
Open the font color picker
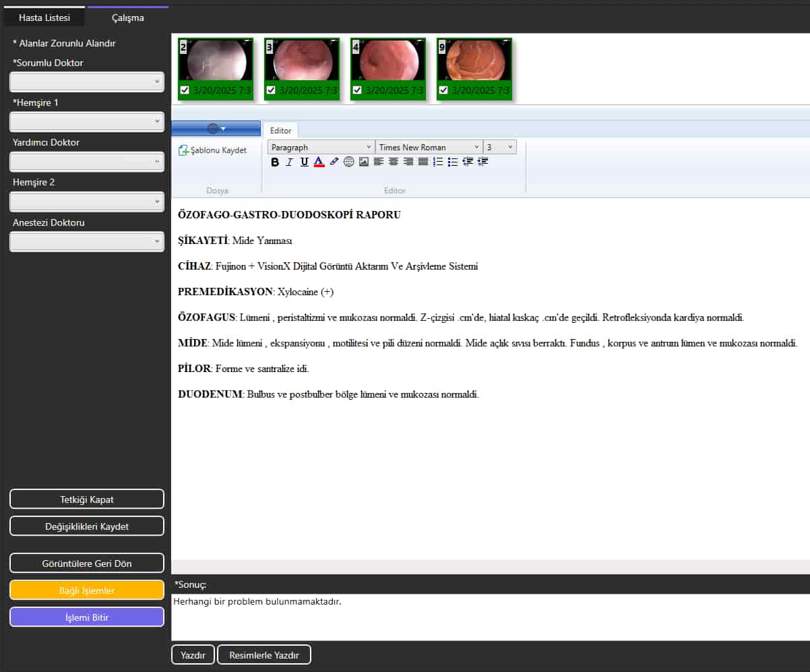(319, 162)
